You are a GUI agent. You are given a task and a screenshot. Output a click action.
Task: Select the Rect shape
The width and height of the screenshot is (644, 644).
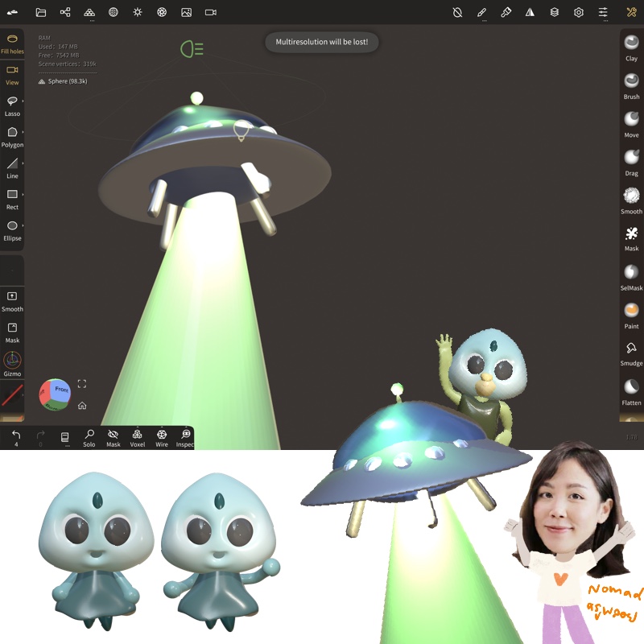point(12,200)
